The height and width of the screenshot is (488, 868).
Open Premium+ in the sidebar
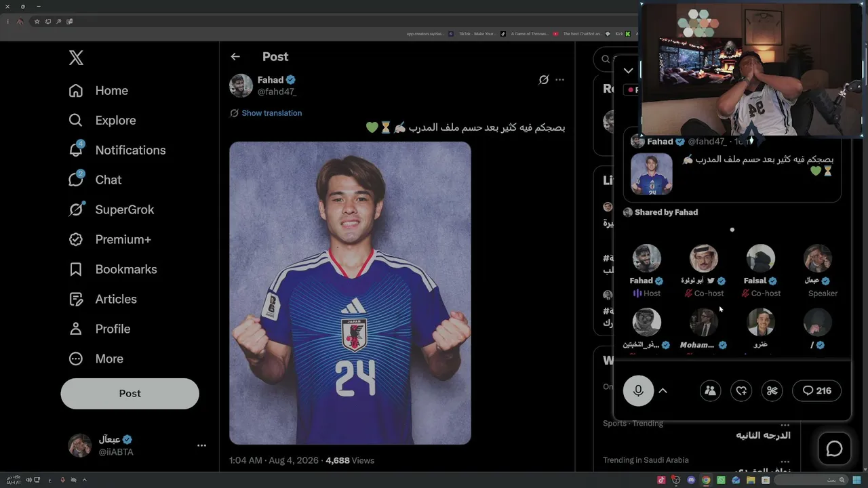[x=110, y=239]
